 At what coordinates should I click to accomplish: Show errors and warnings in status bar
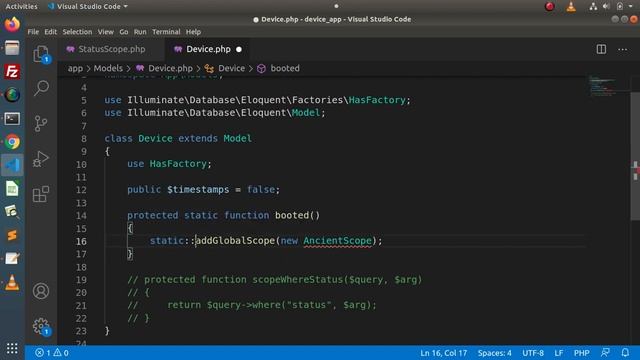tap(52, 353)
